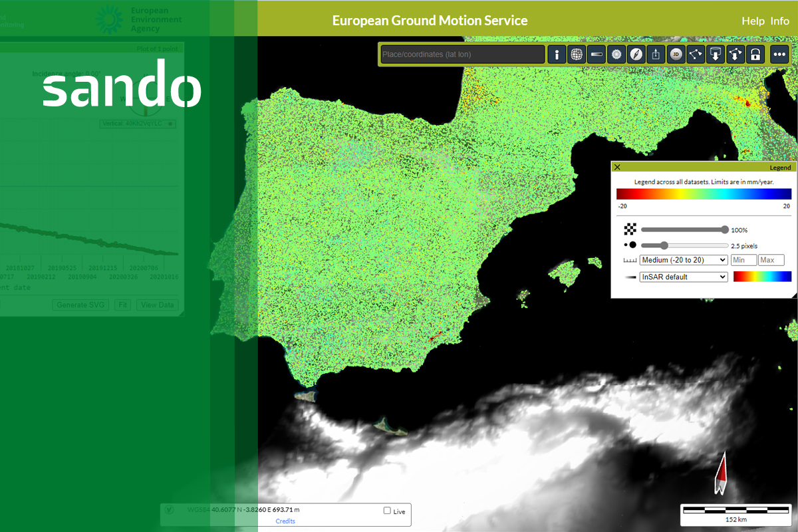
Task: Click the Place/coordinates search field
Action: 462,55
